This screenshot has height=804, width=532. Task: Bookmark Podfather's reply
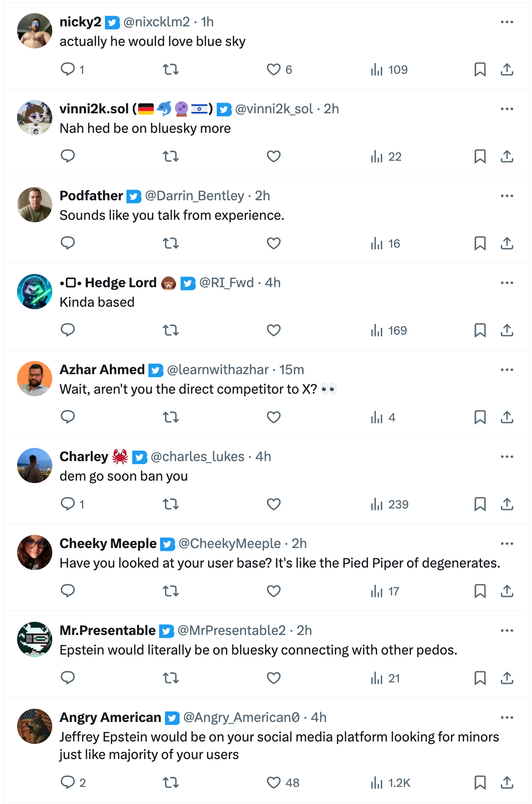480,243
